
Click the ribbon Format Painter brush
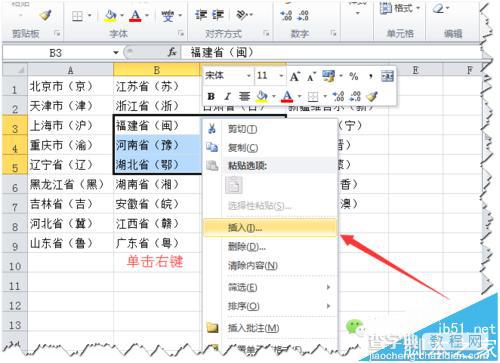[x=45, y=15]
